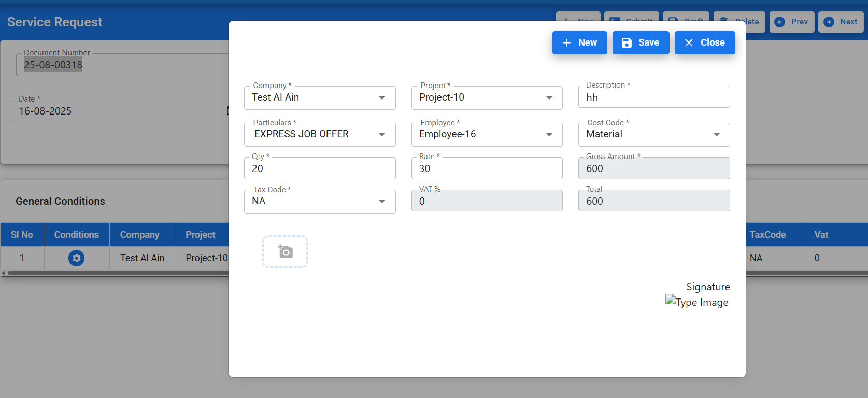Click the horizontal table scrollbar
The height and width of the screenshot is (398, 868).
pos(114,273)
